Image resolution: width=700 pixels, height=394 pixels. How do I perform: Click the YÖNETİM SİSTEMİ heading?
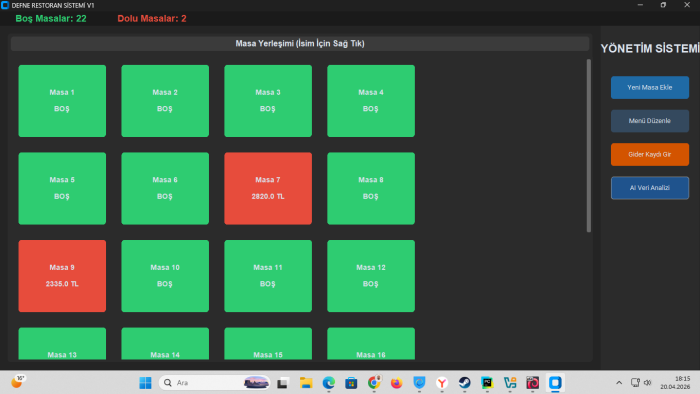(x=650, y=49)
